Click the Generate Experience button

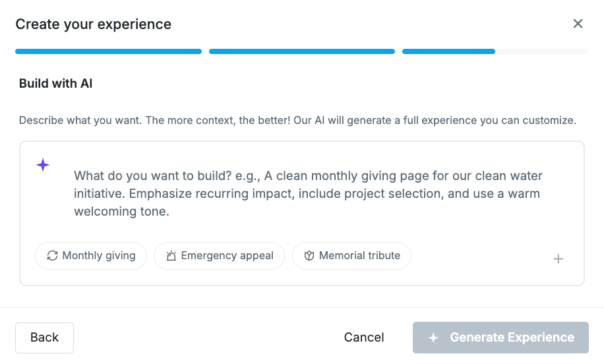tap(500, 338)
